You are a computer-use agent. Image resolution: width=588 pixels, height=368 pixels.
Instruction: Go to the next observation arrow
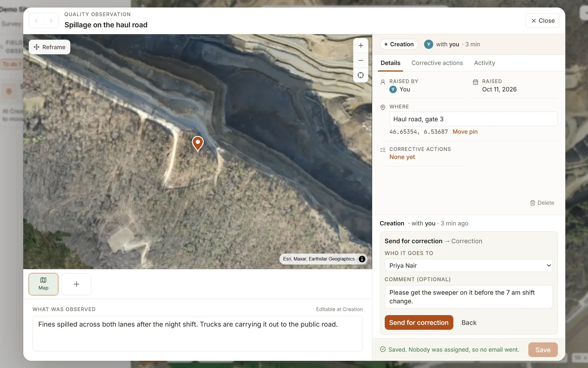point(51,21)
